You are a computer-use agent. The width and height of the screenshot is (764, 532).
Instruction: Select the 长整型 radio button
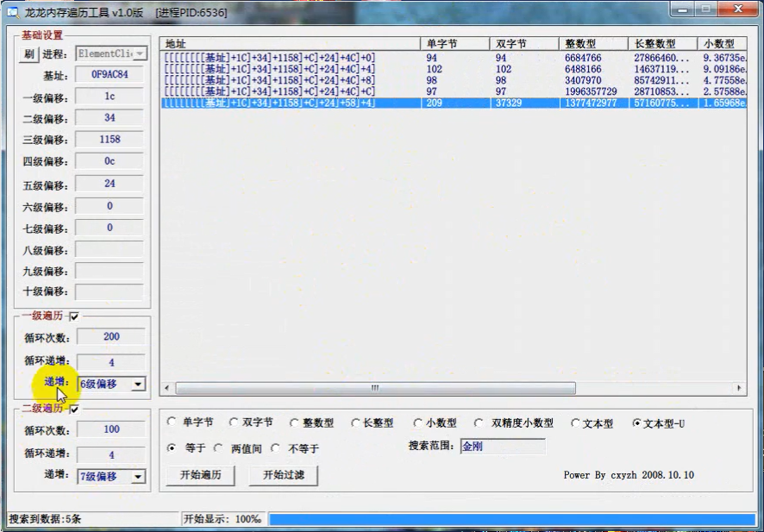coord(355,423)
